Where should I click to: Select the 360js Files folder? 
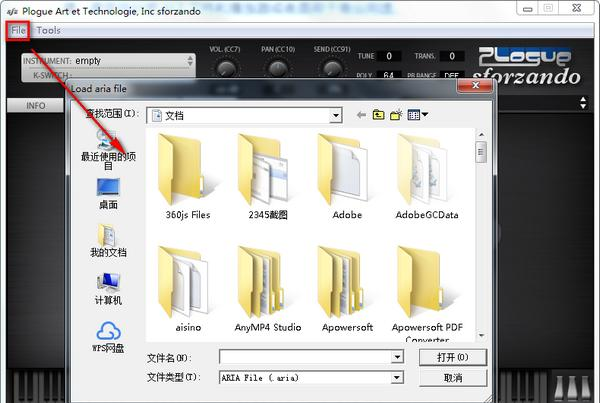click(188, 177)
